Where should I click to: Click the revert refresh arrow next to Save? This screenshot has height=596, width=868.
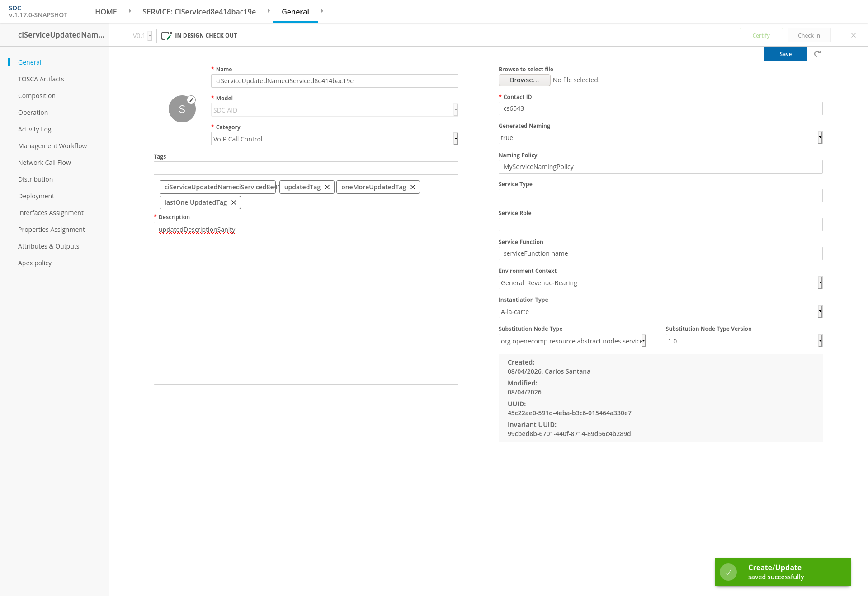coord(817,54)
